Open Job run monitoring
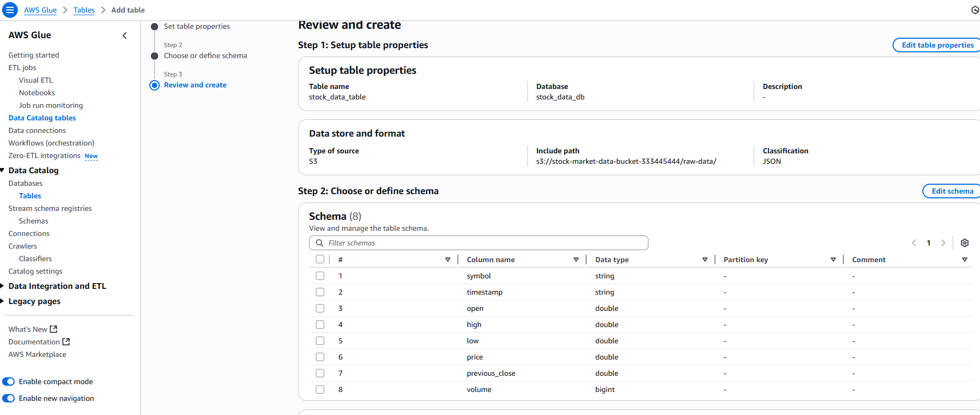The width and height of the screenshot is (980, 415). 51,105
